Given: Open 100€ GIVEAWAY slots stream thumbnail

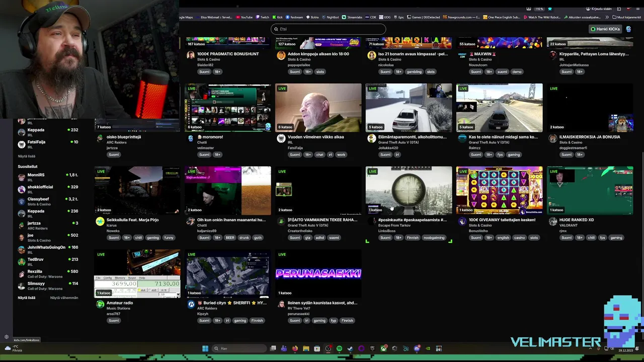Looking at the screenshot, I should (500, 191).
